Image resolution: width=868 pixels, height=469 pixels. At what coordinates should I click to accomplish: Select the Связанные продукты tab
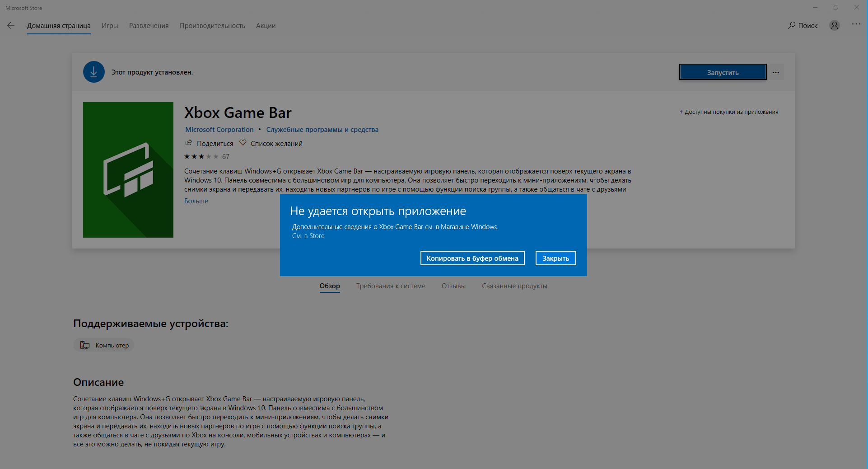[514, 286]
